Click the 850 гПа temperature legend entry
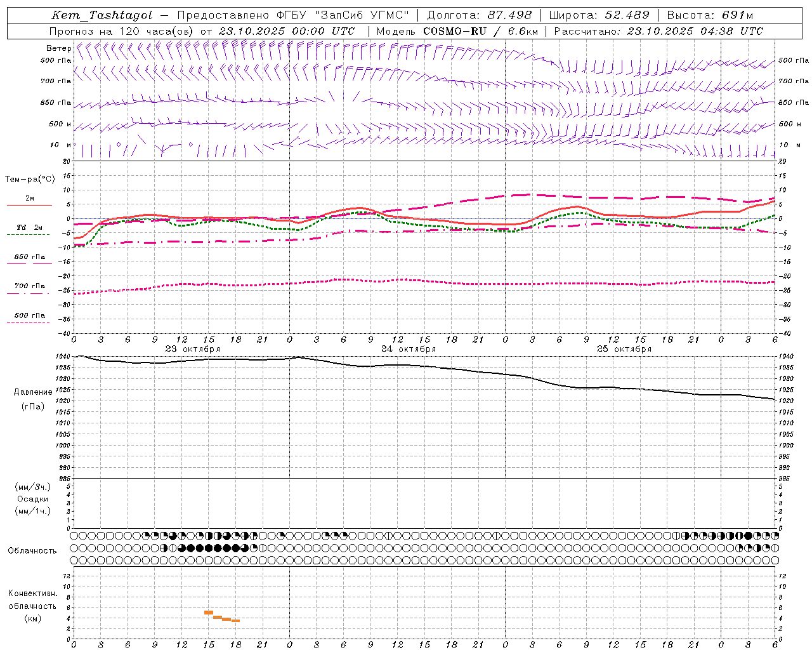The width and height of the screenshot is (812, 650). tap(30, 257)
